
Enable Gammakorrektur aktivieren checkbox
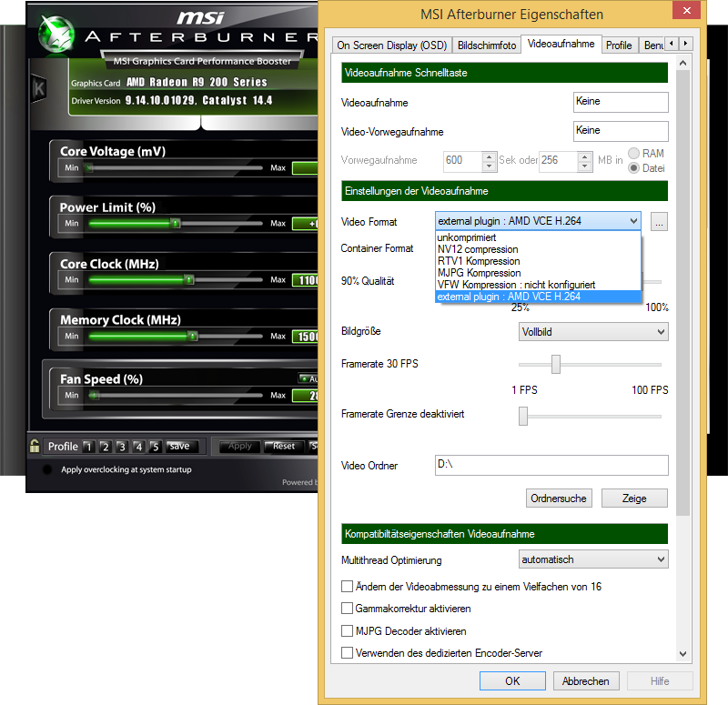[347, 608]
